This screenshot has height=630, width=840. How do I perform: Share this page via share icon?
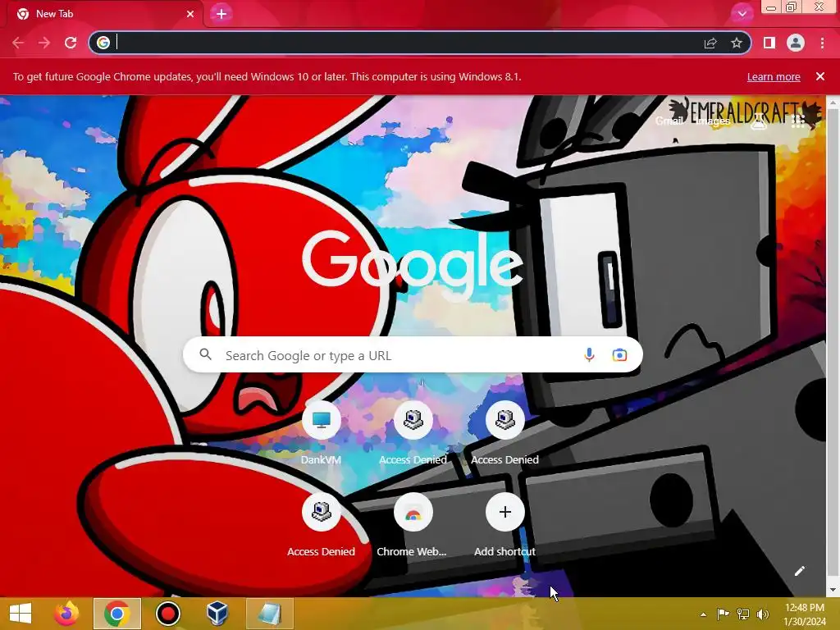click(710, 43)
